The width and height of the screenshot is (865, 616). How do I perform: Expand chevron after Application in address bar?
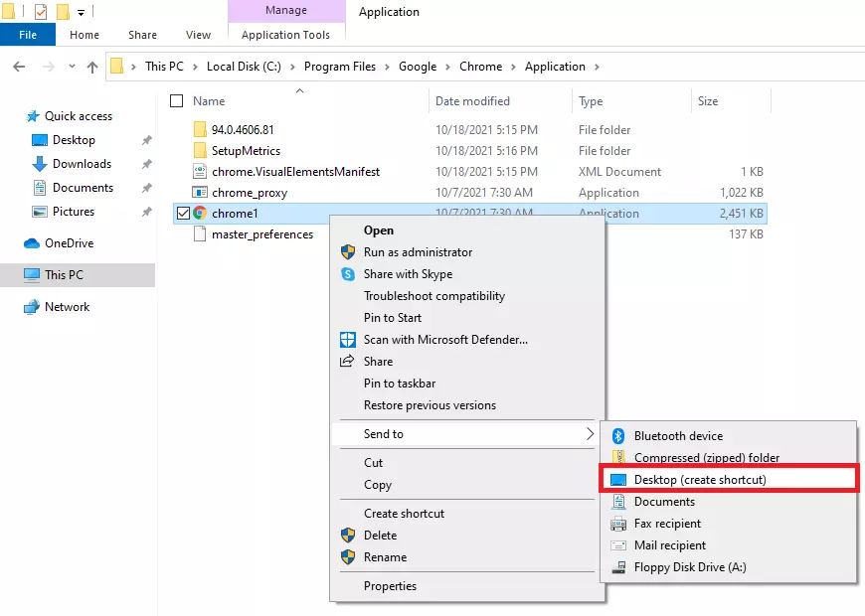pos(597,67)
